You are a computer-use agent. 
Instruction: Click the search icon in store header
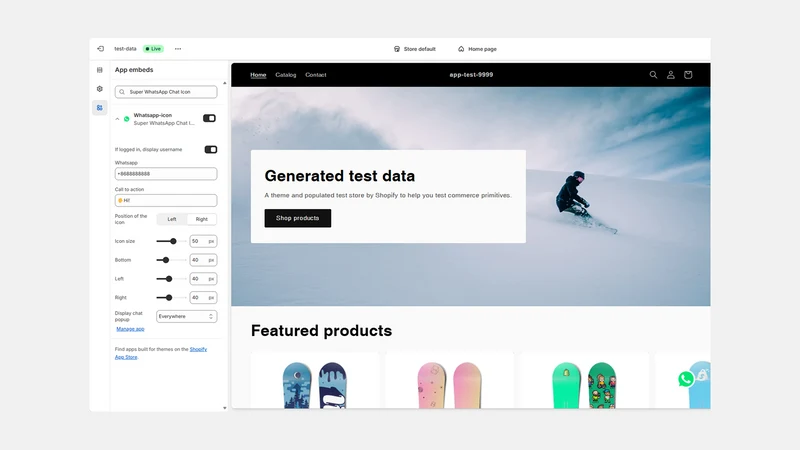(x=653, y=74)
